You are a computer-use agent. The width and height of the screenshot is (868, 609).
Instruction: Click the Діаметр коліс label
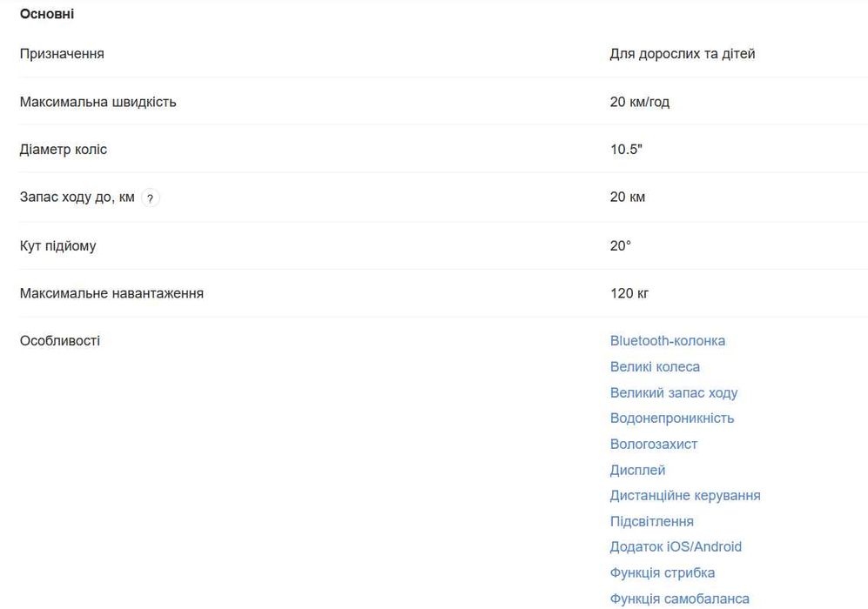tap(64, 150)
